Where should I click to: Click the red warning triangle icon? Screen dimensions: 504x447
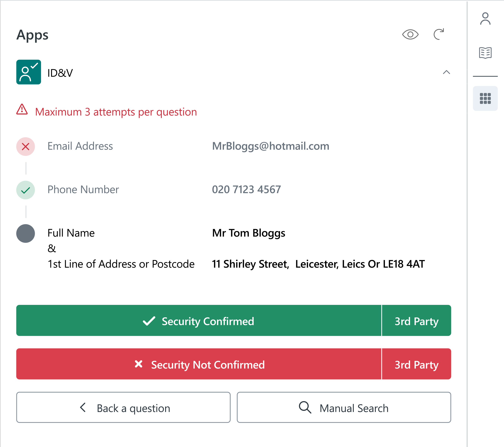(x=22, y=109)
